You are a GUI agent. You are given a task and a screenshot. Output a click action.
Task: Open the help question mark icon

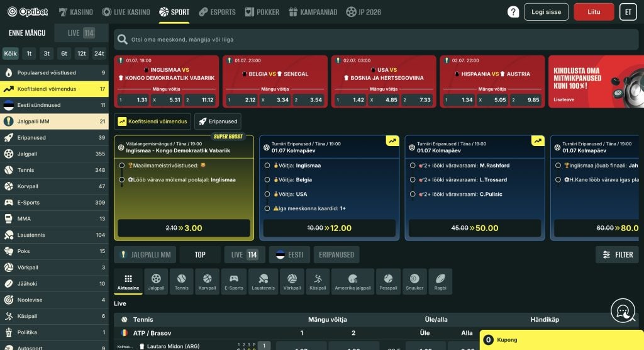(x=513, y=12)
